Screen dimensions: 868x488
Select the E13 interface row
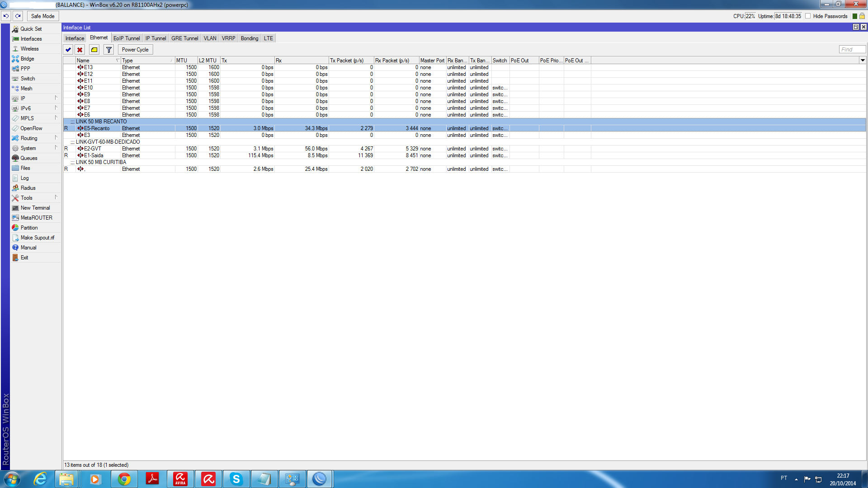click(x=464, y=67)
